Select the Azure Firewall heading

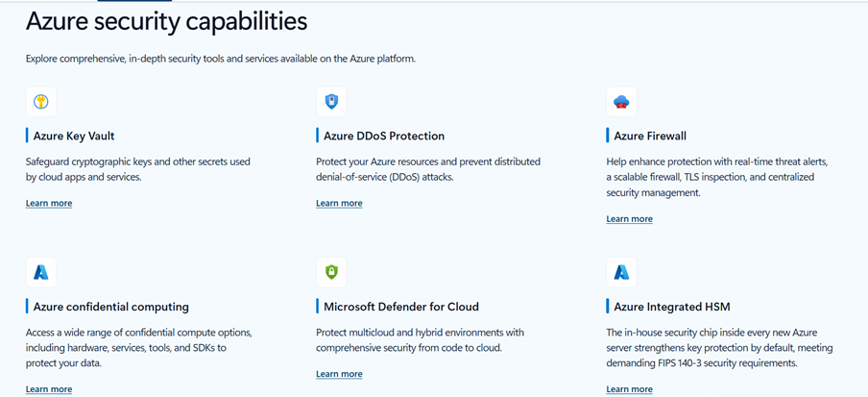[650, 136]
